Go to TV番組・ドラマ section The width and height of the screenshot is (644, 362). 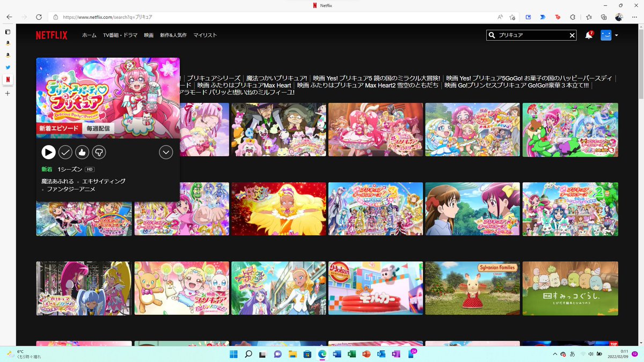120,35
